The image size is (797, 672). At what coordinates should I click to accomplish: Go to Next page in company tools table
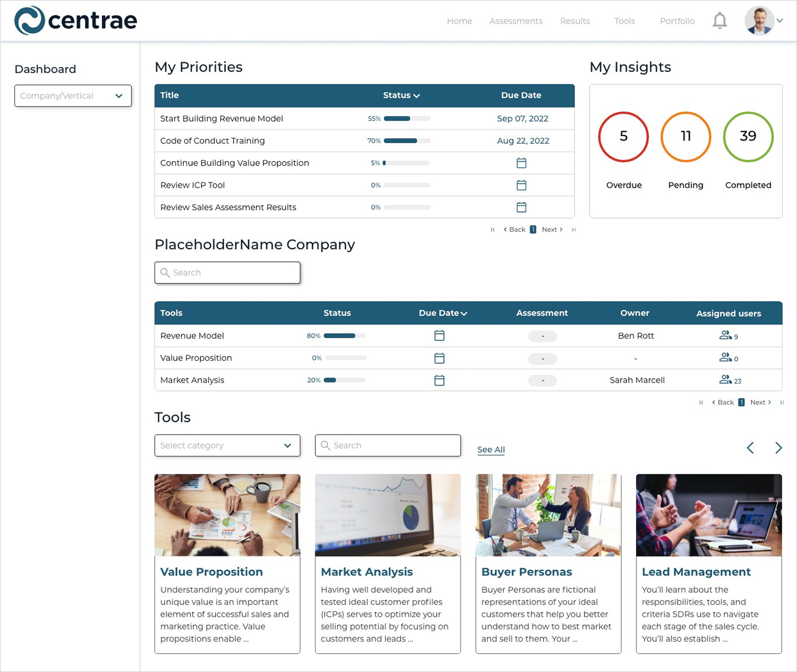pos(761,402)
